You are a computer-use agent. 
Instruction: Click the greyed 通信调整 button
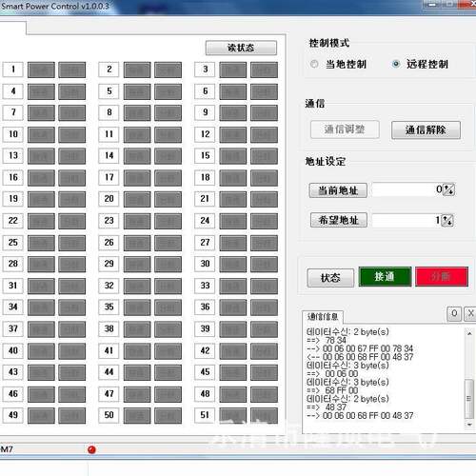click(345, 129)
